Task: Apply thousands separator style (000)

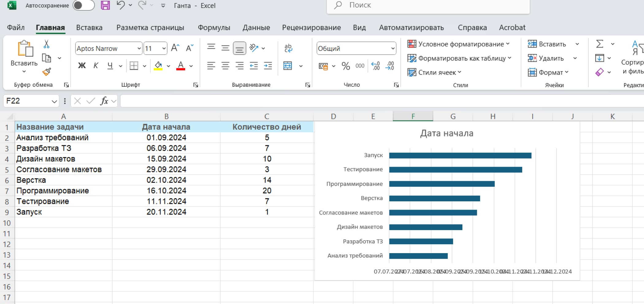Action: pos(360,66)
